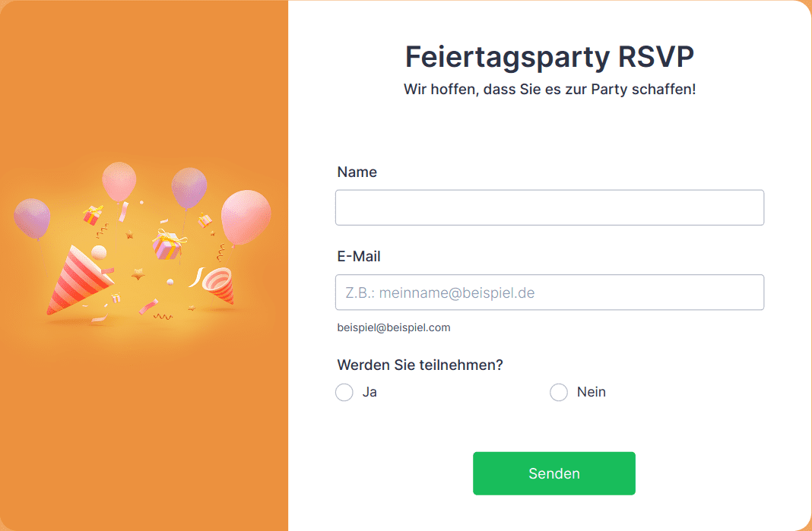The height and width of the screenshot is (531, 812).
Task: Click the E-Mail field label
Action: tap(358, 256)
